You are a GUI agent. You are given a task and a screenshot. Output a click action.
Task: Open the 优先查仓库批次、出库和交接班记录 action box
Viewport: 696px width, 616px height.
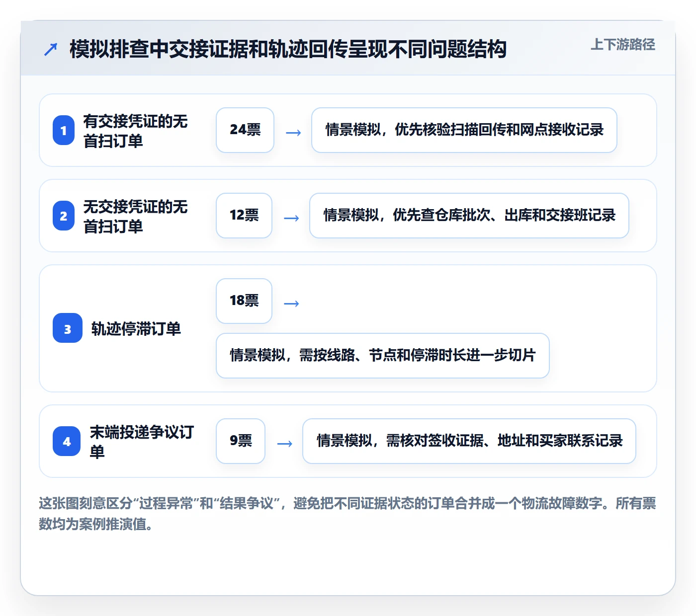coord(469,216)
